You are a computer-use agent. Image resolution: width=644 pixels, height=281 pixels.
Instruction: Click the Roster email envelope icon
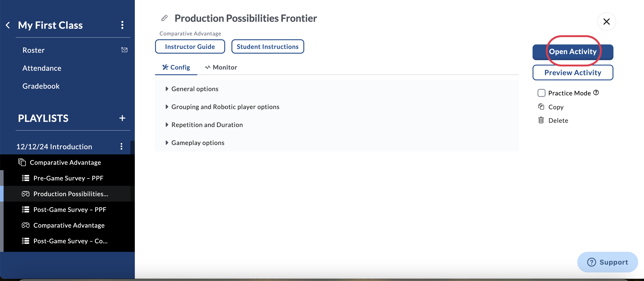point(124,50)
